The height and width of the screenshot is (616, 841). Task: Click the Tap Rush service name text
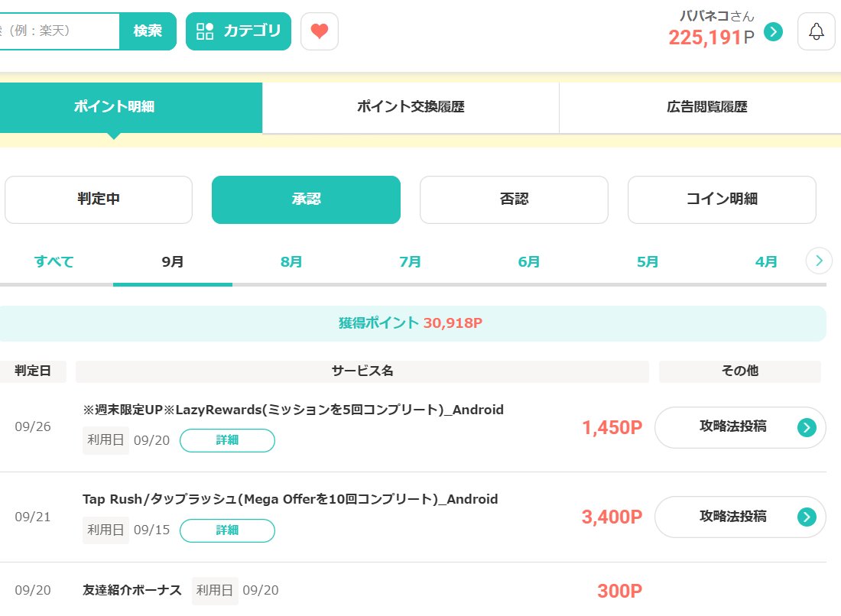tap(291, 500)
